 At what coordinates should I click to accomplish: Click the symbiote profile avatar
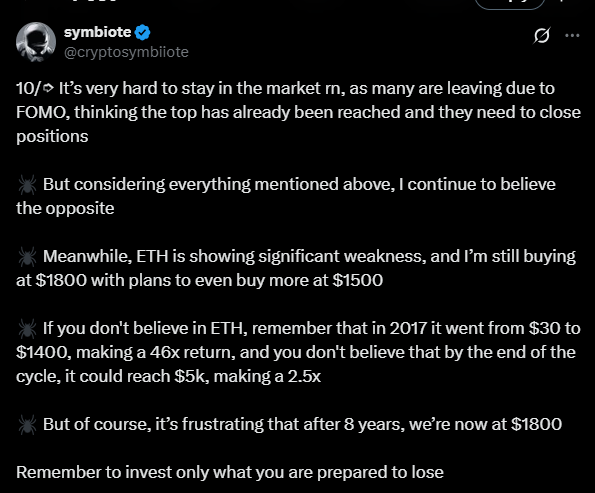(x=36, y=42)
